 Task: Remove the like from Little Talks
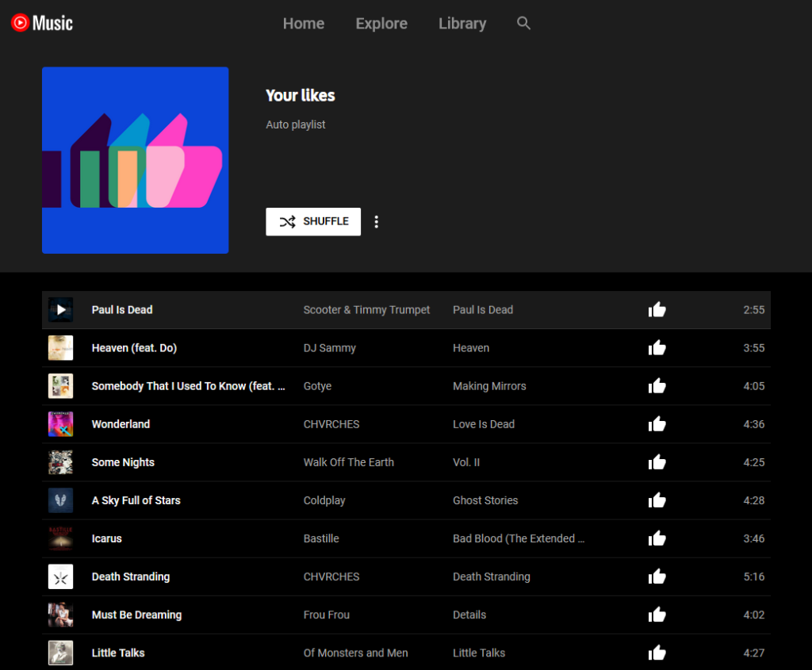tap(657, 653)
